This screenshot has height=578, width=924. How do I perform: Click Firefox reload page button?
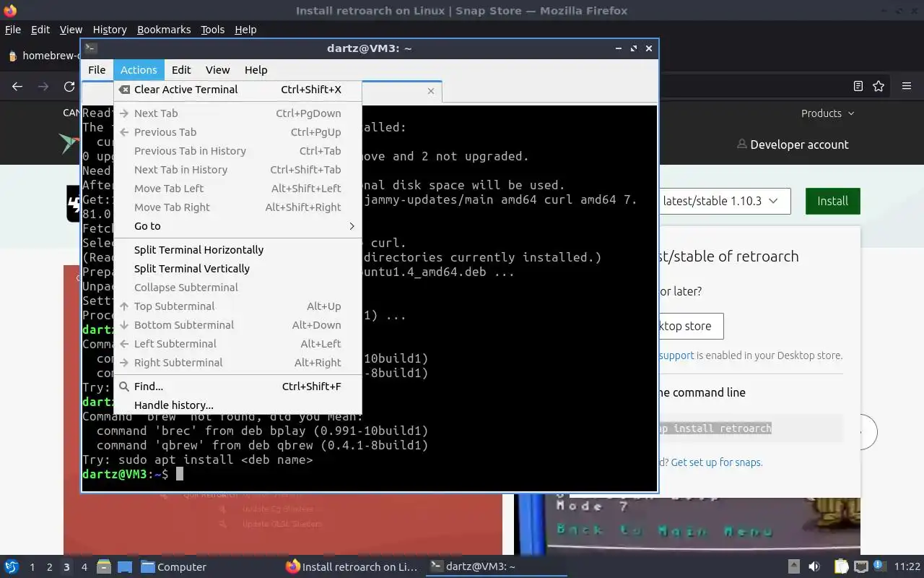pyautogui.click(x=69, y=87)
